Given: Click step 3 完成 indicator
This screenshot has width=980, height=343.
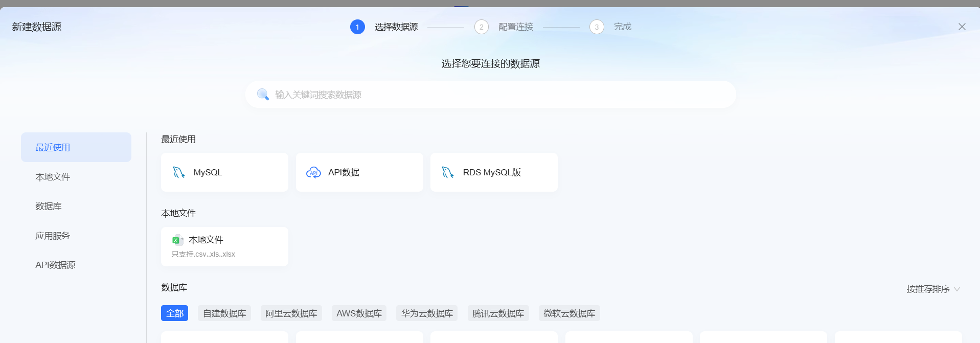Looking at the screenshot, I should pos(610,27).
